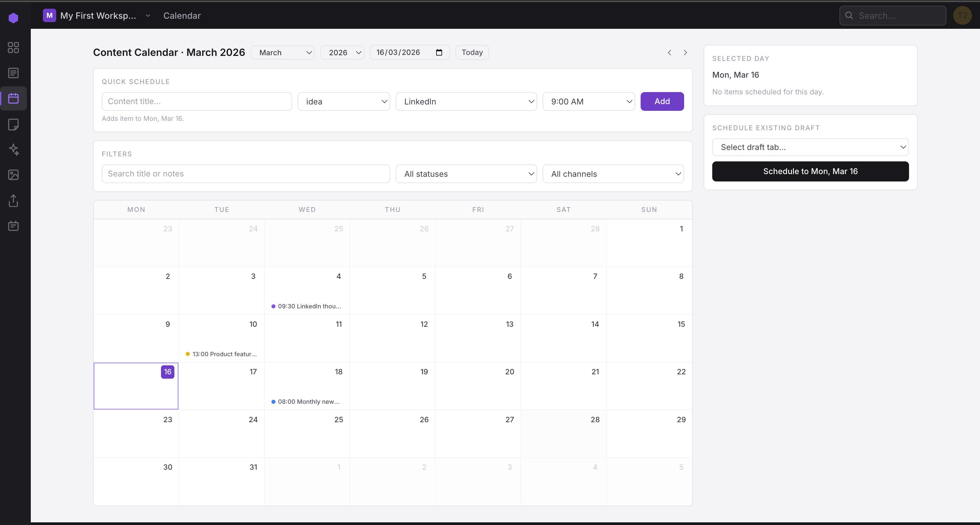Open the All channels filter dropdown
980x525 pixels.
pyautogui.click(x=613, y=173)
